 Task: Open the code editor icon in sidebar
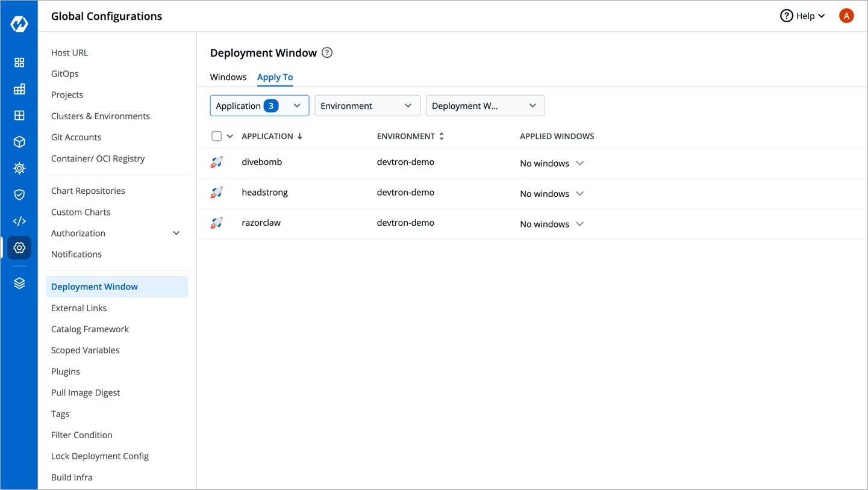(x=19, y=221)
